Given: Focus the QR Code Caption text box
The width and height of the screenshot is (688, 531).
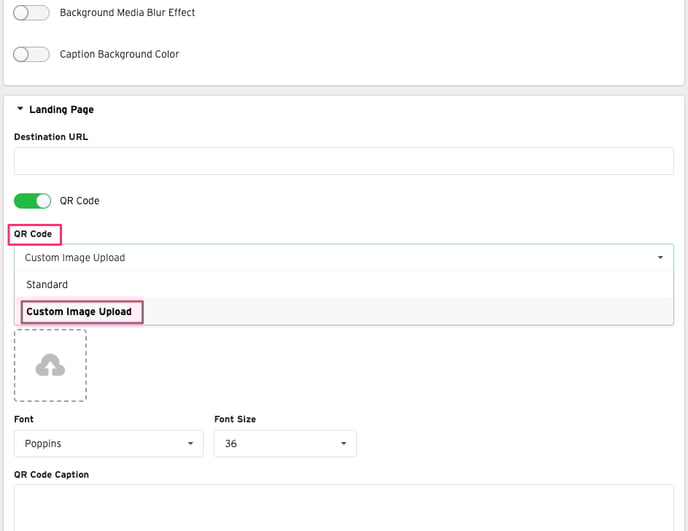Looking at the screenshot, I should (343, 507).
